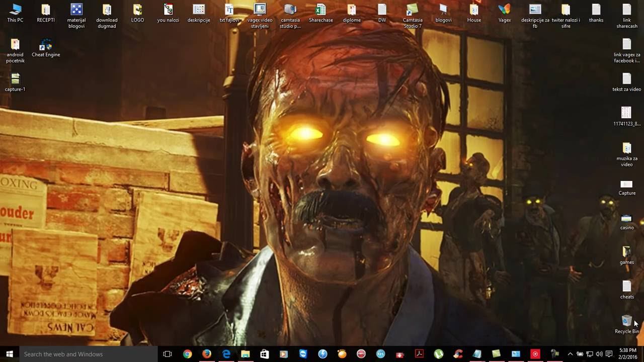Open link vagex za facebook file
Viewport: 644px width, 362px height.
pyautogui.click(x=627, y=51)
